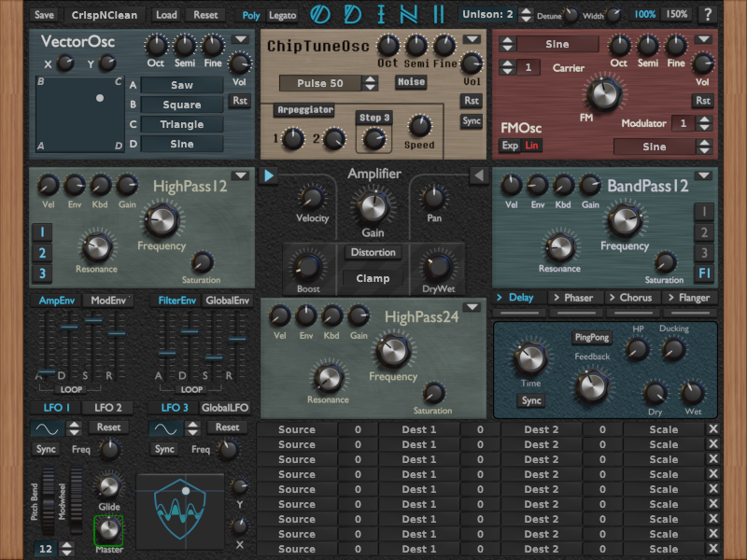The height and width of the screenshot is (560, 747).
Task: Set GUI size to 150%
Action: [676, 14]
